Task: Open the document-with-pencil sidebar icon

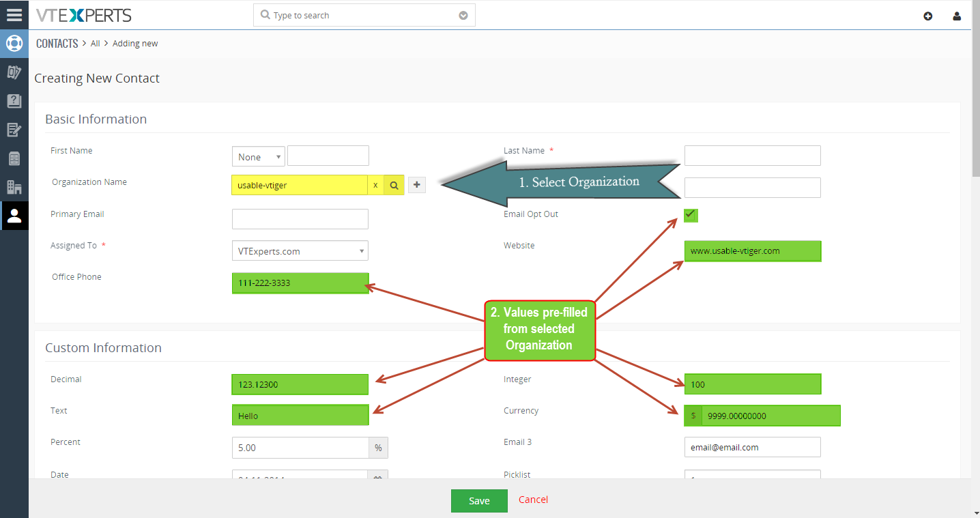Action: [x=14, y=130]
